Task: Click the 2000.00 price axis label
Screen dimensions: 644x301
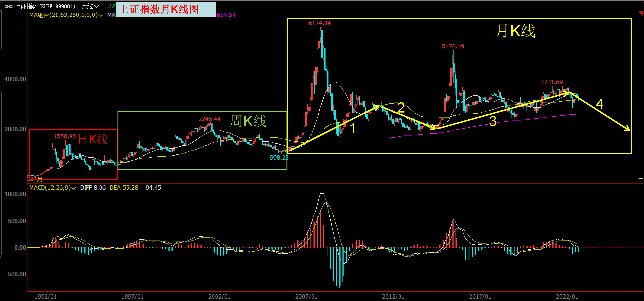Action: [15, 129]
